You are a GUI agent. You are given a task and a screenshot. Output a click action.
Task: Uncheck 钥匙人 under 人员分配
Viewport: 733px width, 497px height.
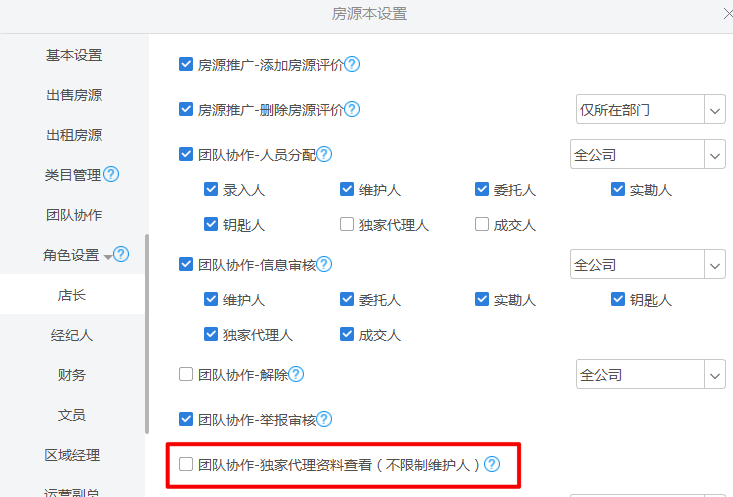pyautogui.click(x=211, y=224)
